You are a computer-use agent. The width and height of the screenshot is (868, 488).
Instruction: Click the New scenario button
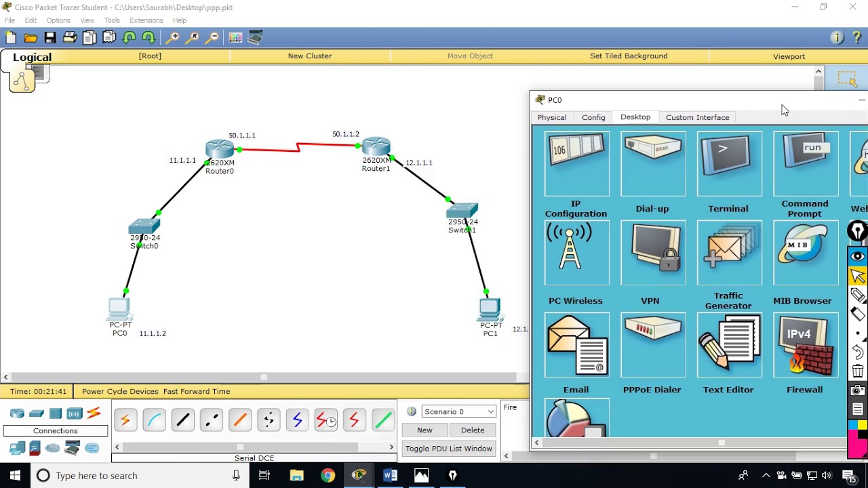(425, 430)
